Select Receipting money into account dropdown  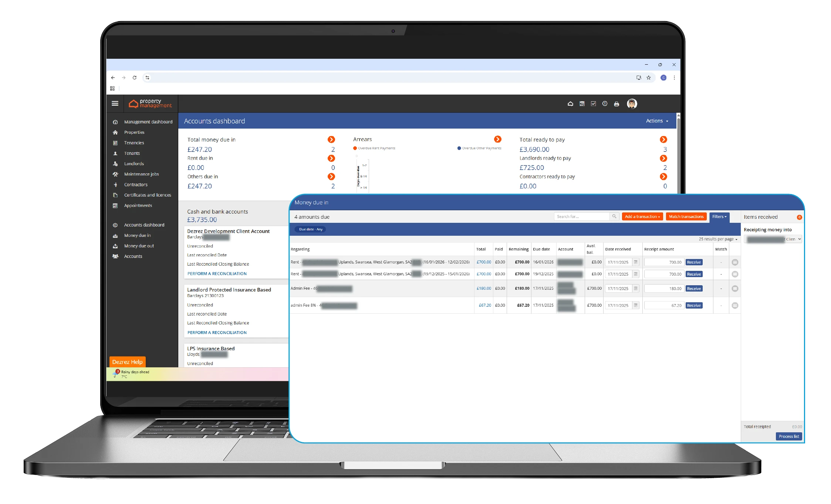(x=772, y=239)
